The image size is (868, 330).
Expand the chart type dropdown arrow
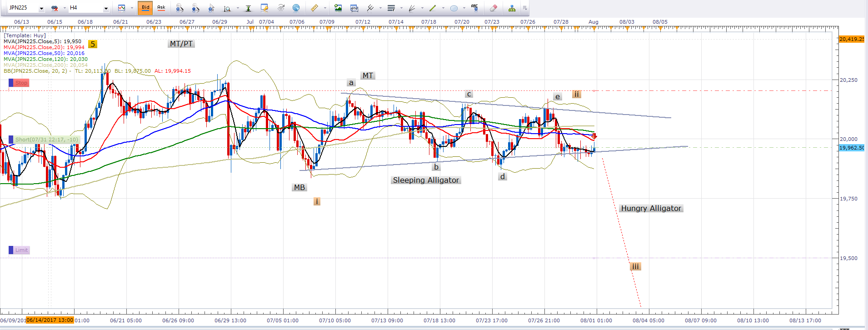pos(132,8)
